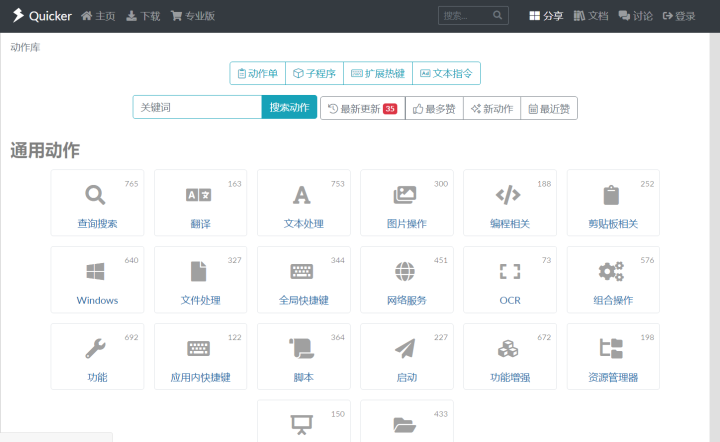The width and height of the screenshot is (720, 442).
Task: Switch to the 扩展热键 tab
Action: (378, 73)
